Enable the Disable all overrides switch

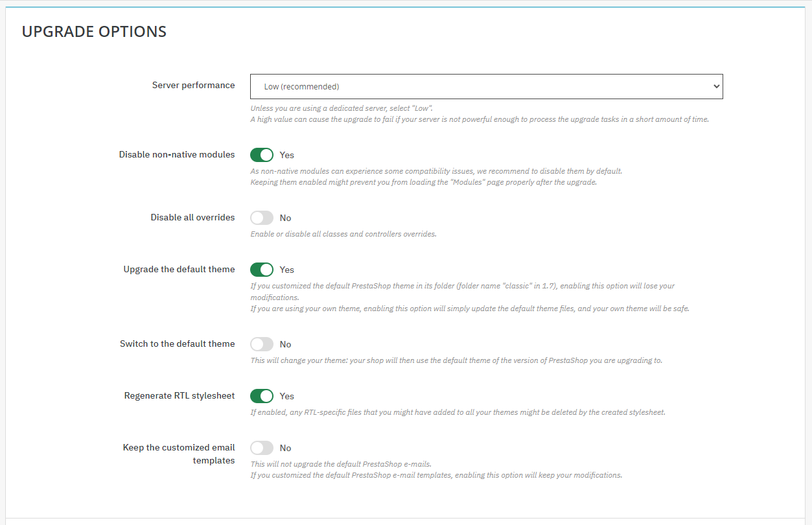262,218
